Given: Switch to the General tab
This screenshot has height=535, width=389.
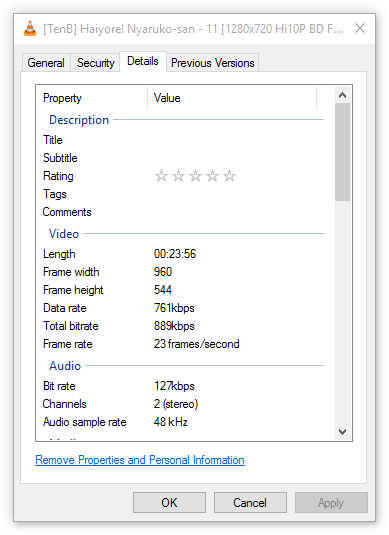Looking at the screenshot, I should pyautogui.click(x=46, y=63).
